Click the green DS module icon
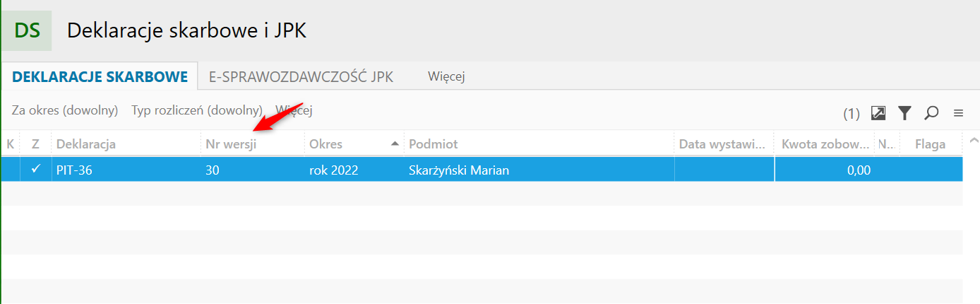Image resolution: width=980 pixels, height=304 pixels. coord(27,31)
